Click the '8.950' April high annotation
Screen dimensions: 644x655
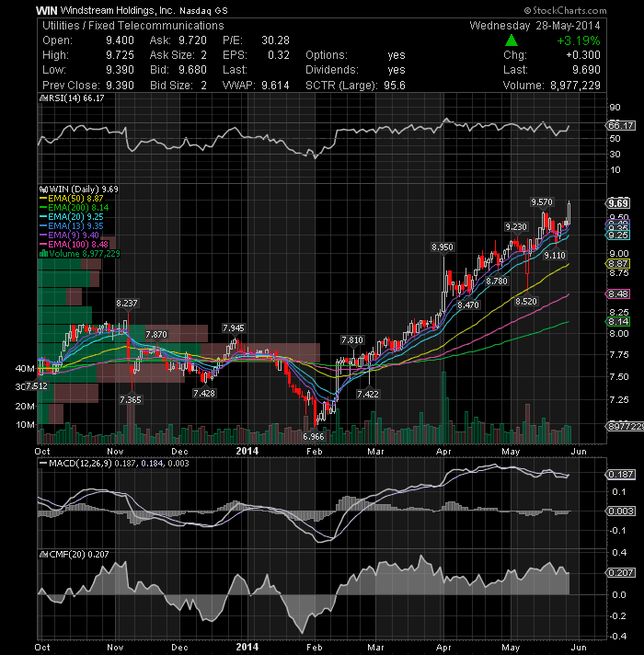[443, 247]
